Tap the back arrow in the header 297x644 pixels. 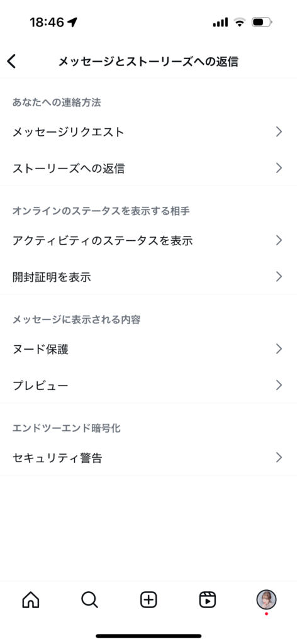pos(11,62)
